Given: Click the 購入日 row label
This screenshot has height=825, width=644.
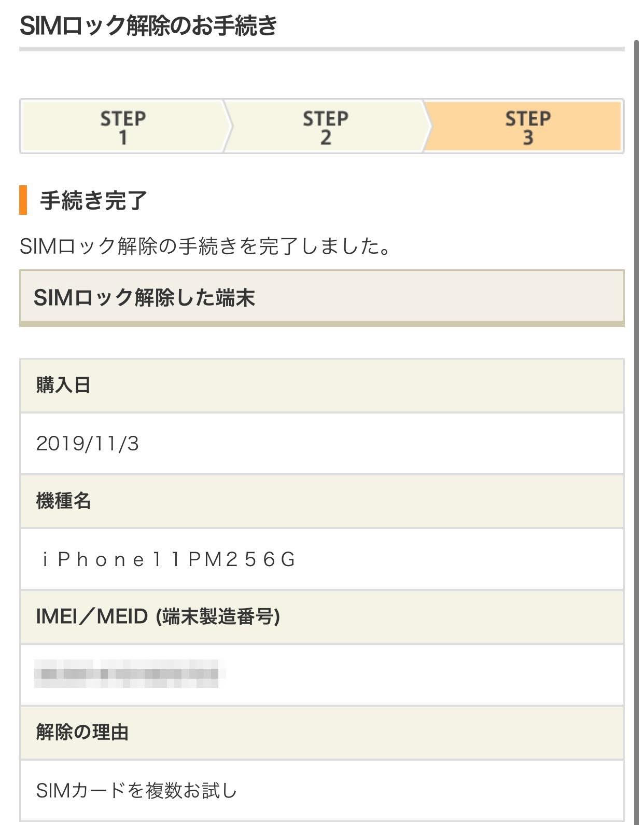Looking at the screenshot, I should (x=63, y=385).
